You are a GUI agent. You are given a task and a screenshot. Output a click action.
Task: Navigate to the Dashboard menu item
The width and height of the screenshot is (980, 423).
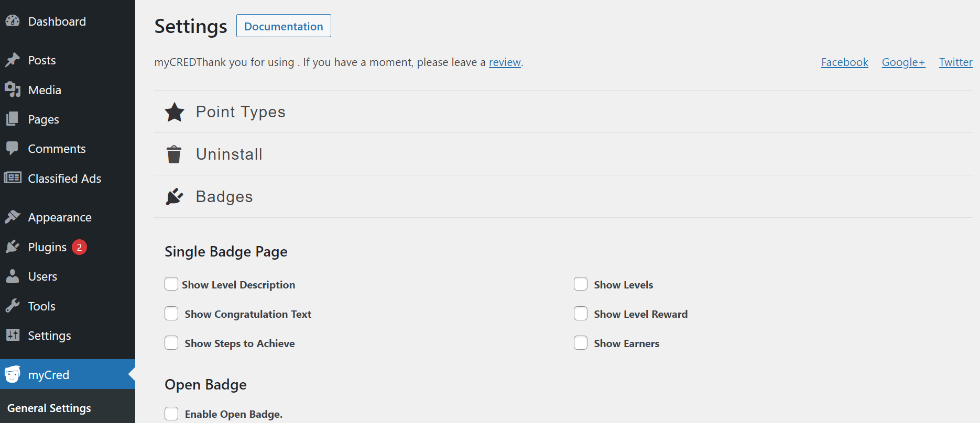(x=57, y=21)
